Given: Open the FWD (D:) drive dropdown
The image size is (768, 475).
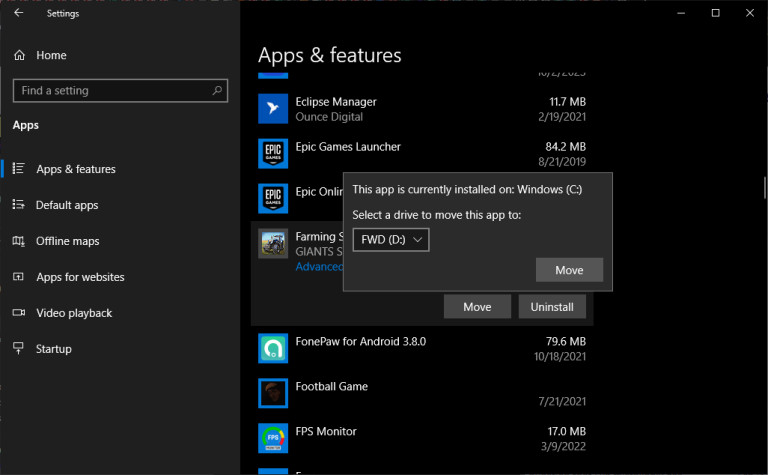Looking at the screenshot, I should coord(391,240).
